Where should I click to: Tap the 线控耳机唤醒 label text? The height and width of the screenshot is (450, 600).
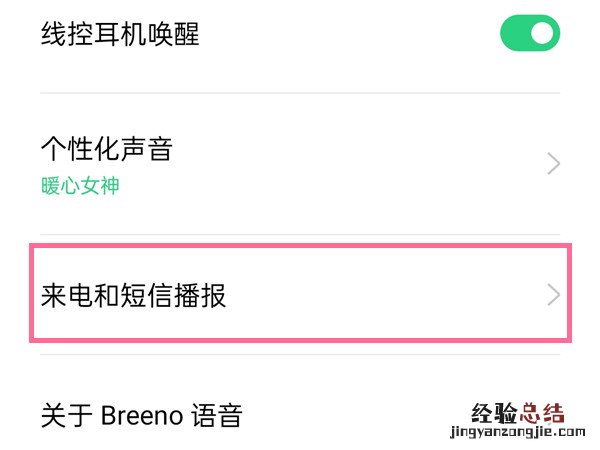pyautogui.click(x=120, y=35)
